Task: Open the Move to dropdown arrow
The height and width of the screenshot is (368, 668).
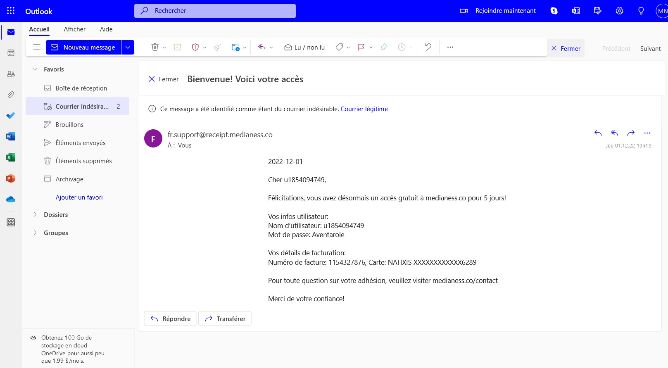Action: click(245, 47)
